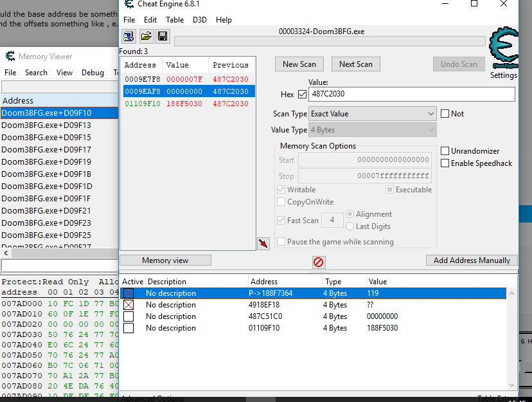The height and width of the screenshot is (402, 532).
Task: Open the D3D menu
Action: (x=200, y=20)
